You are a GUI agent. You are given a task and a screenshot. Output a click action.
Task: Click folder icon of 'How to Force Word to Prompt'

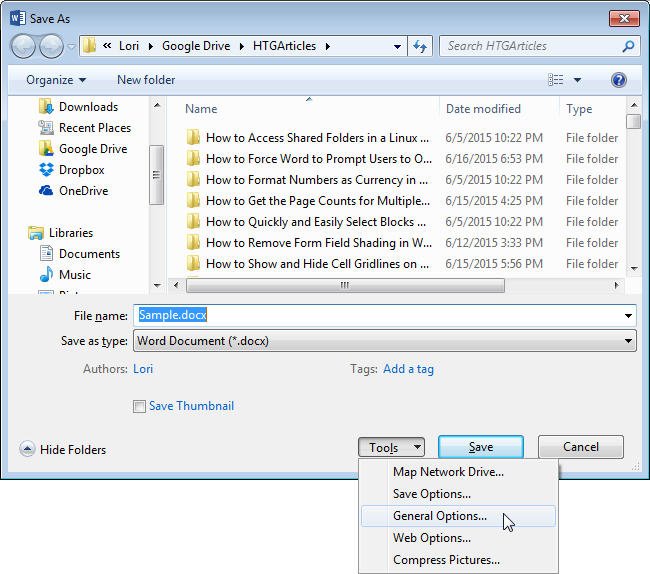[x=193, y=158]
